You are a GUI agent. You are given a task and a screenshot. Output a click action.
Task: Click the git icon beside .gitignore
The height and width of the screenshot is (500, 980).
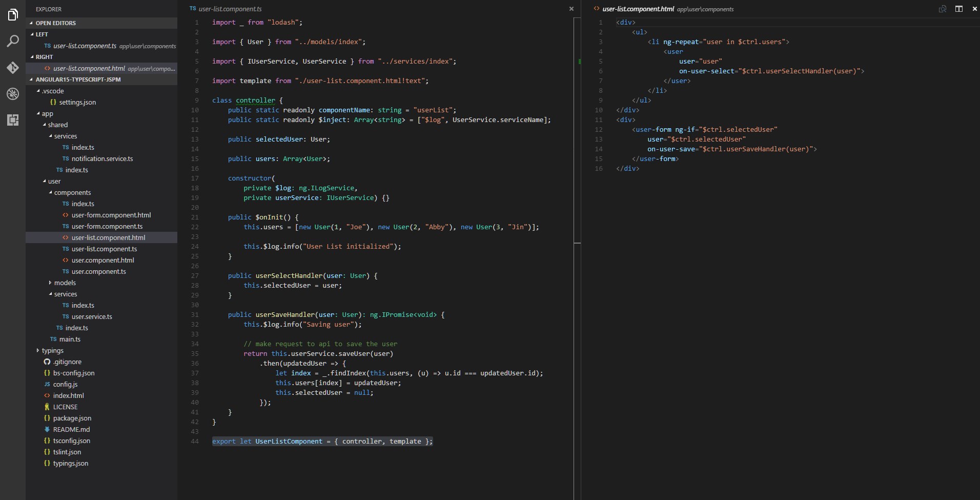coord(47,362)
